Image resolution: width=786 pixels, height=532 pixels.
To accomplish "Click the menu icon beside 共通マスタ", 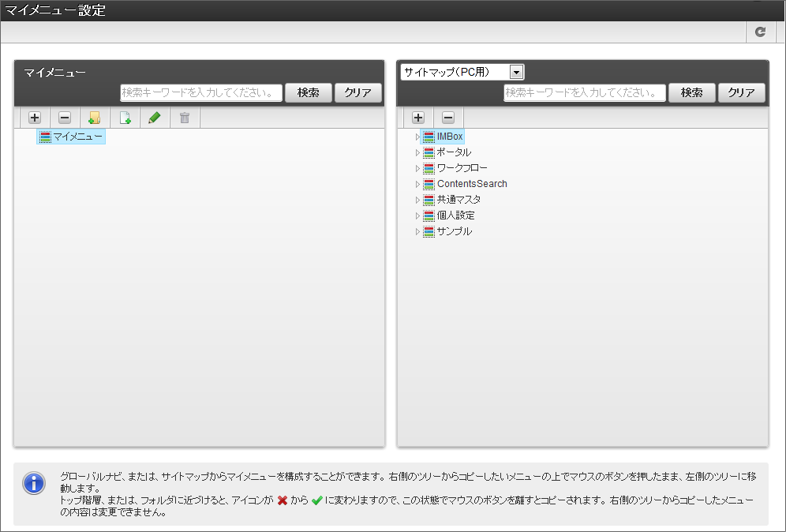I will coord(429,200).
